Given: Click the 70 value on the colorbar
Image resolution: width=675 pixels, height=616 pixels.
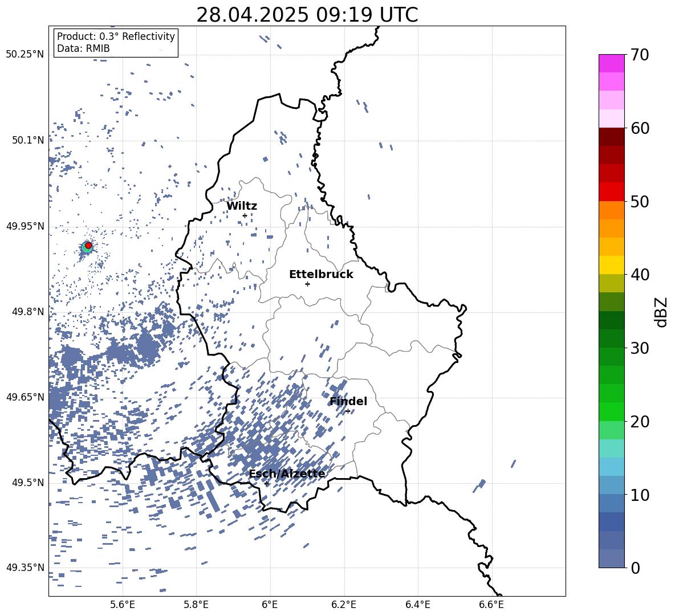Looking at the screenshot, I should tap(640, 55).
